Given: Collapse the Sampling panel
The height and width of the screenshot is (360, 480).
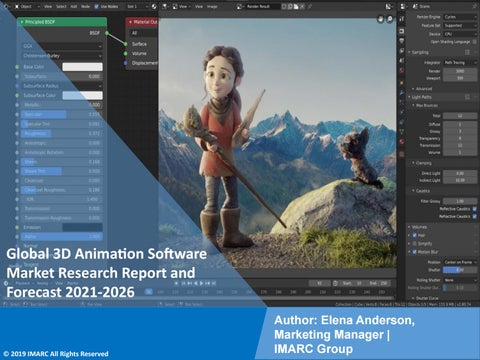Looking at the screenshot, I should [x=409, y=52].
